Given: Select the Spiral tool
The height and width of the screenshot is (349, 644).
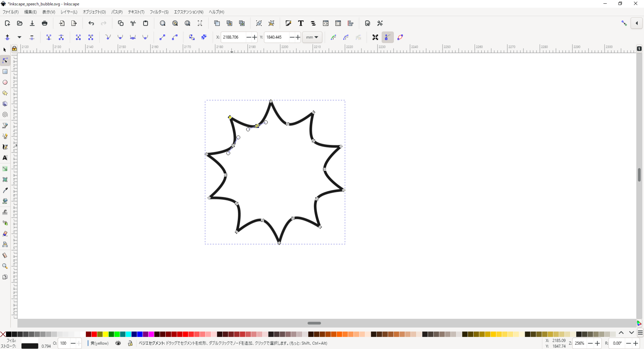Looking at the screenshot, I should point(5,115).
